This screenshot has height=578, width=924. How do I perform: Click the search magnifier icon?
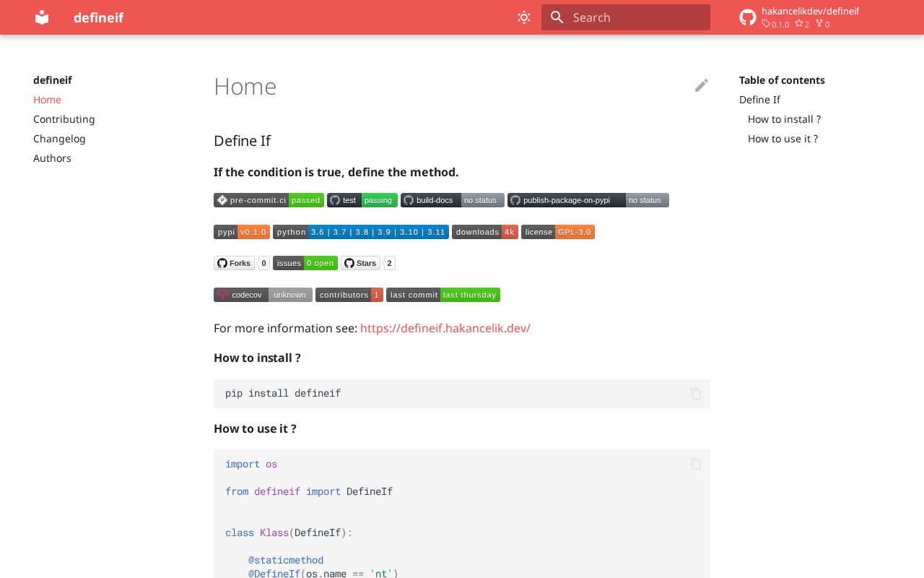pos(557,17)
